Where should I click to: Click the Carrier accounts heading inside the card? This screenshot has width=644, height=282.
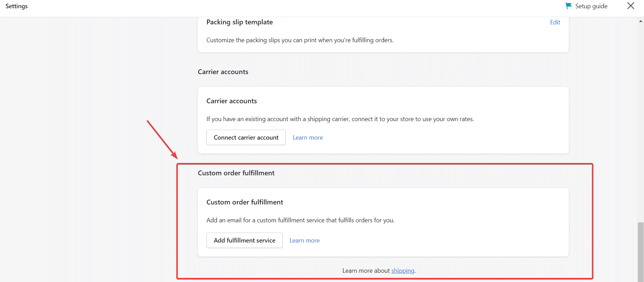231,101
